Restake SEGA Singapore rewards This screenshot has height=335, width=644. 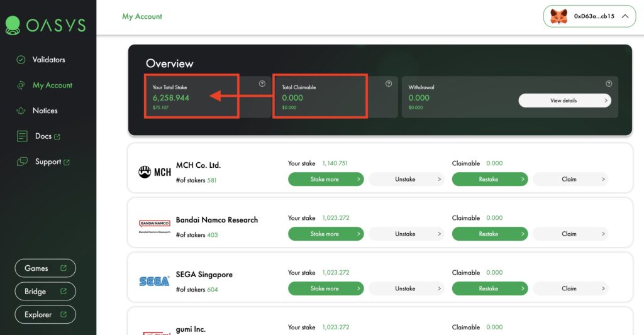pyautogui.click(x=489, y=288)
